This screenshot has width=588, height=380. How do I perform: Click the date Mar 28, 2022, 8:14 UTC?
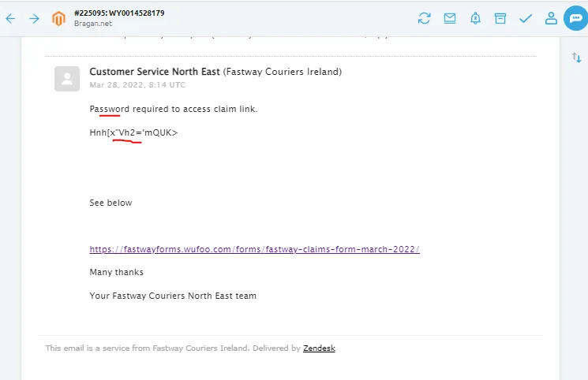click(x=137, y=84)
